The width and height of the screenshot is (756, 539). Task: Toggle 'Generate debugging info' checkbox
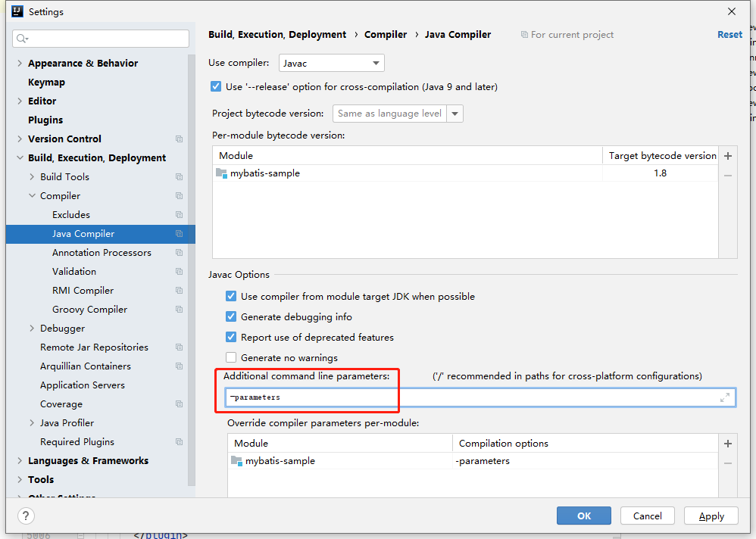(231, 316)
